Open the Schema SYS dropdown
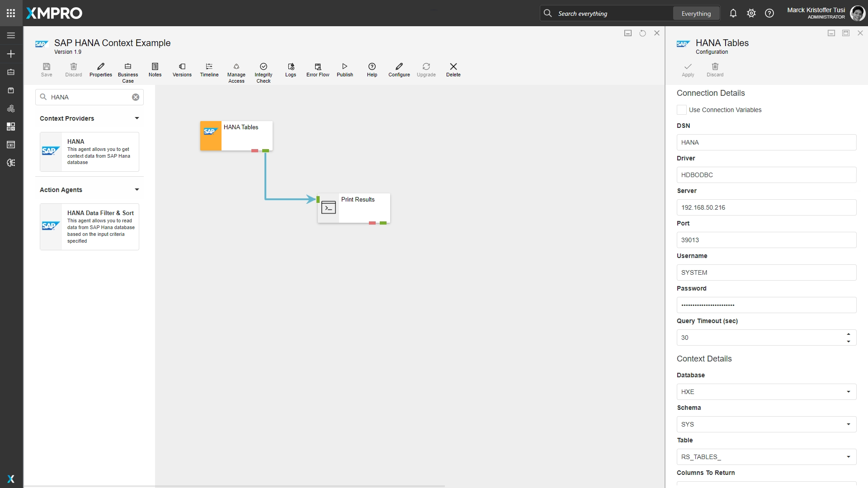Viewport: 868px width, 488px height. (848, 424)
